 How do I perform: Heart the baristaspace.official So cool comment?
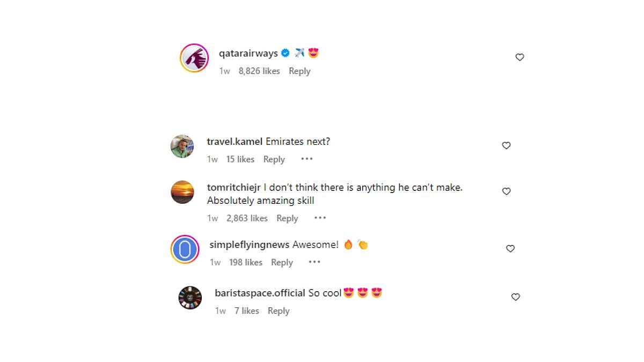pos(515,297)
